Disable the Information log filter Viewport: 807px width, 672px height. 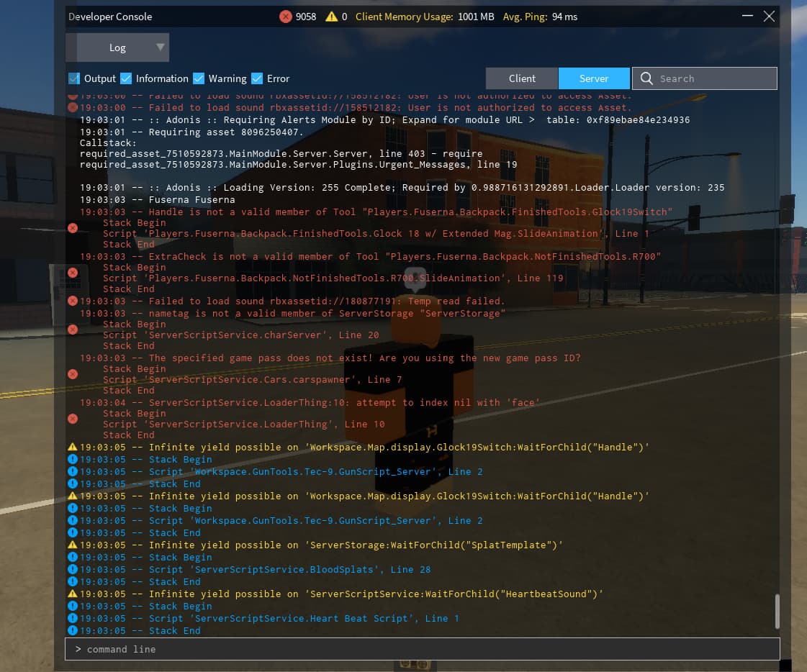click(126, 78)
